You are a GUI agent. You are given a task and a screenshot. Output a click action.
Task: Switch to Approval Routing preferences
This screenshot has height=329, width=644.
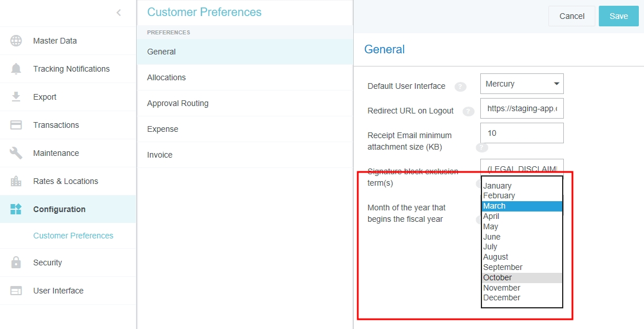coord(177,103)
